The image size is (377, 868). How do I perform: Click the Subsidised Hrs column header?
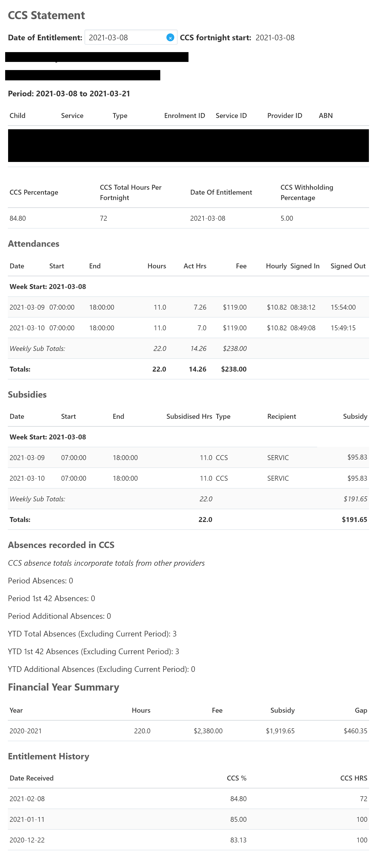(x=189, y=416)
